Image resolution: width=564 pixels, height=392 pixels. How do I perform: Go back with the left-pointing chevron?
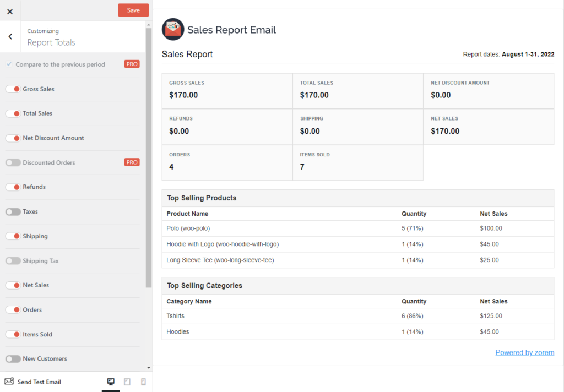click(9, 36)
